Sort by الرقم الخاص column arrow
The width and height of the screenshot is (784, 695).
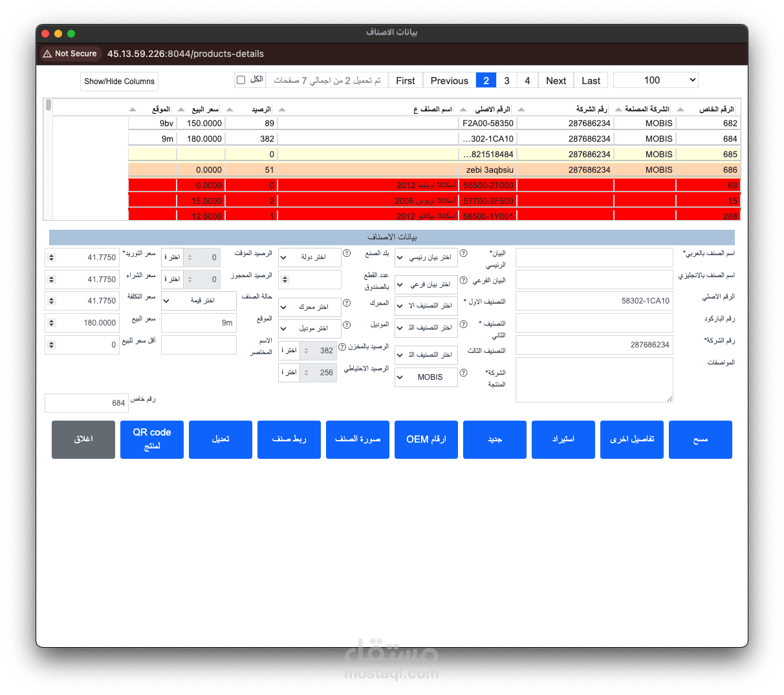pos(680,109)
